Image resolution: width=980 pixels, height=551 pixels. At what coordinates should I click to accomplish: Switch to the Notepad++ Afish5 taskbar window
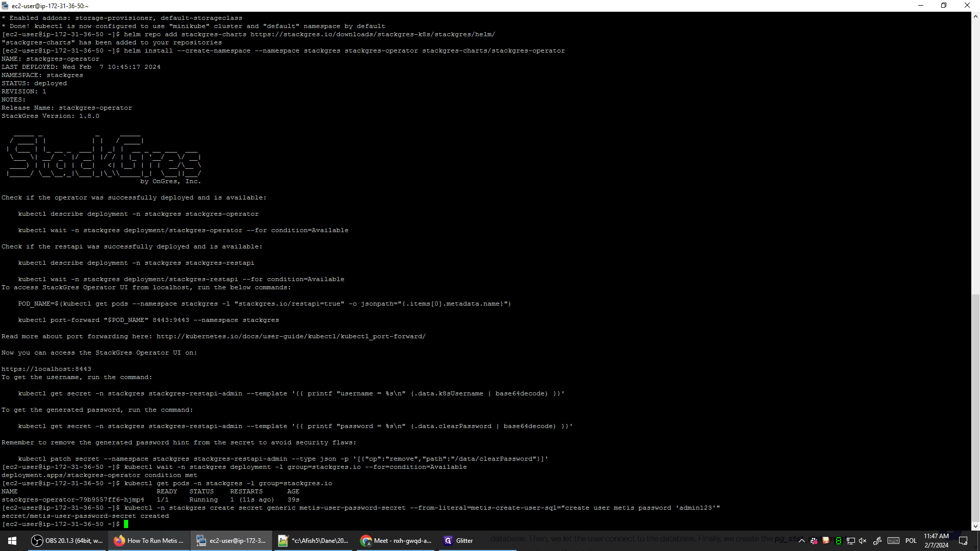click(x=313, y=541)
